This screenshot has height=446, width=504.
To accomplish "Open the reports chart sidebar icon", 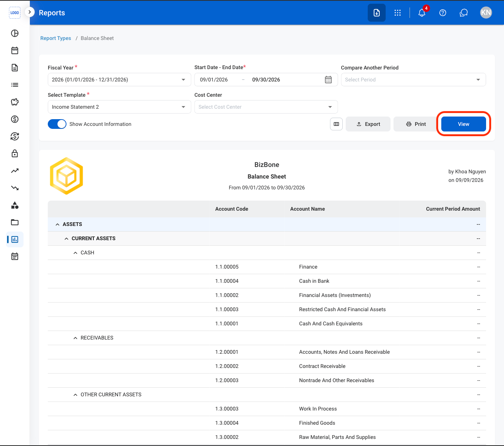I will pyautogui.click(x=15, y=239).
